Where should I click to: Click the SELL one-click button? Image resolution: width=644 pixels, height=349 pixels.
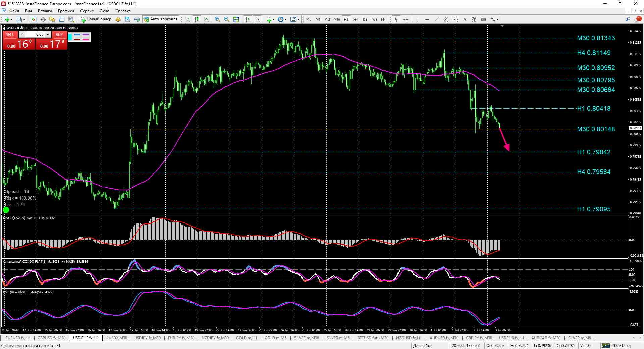click(10, 34)
